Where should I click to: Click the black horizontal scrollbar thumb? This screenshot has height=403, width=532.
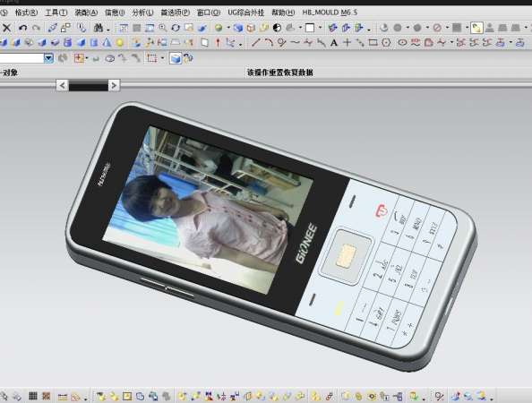pos(88,85)
